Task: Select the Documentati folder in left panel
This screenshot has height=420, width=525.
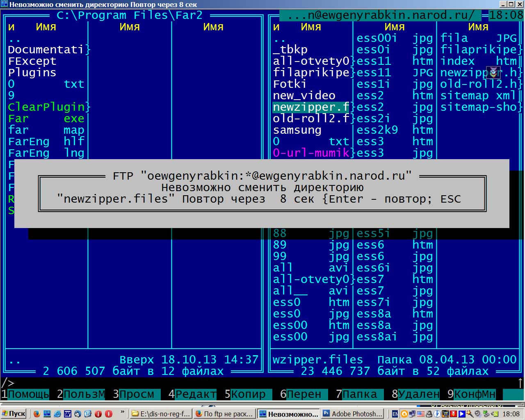Action: [x=46, y=50]
